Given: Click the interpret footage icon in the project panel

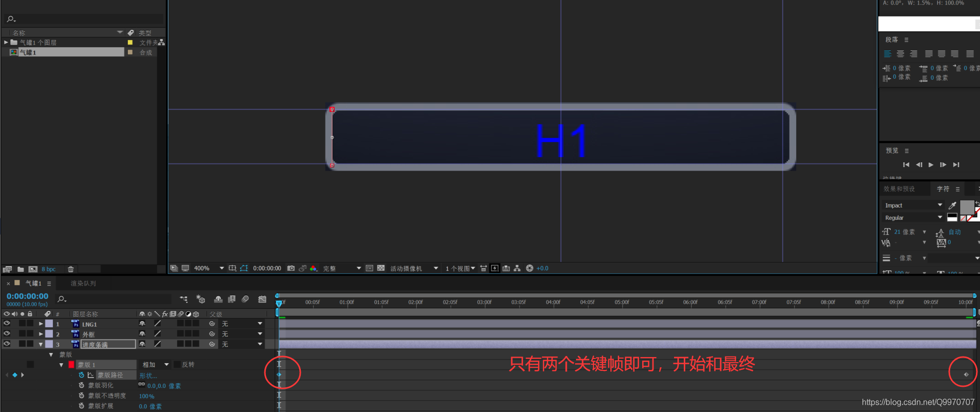Looking at the screenshot, I should pyautogui.click(x=7, y=269).
